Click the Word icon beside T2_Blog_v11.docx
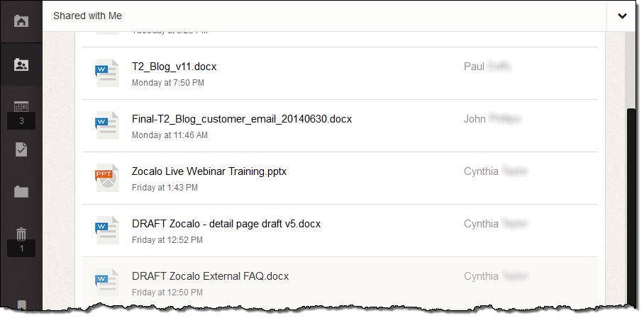The height and width of the screenshot is (318, 644). point(106,73)
